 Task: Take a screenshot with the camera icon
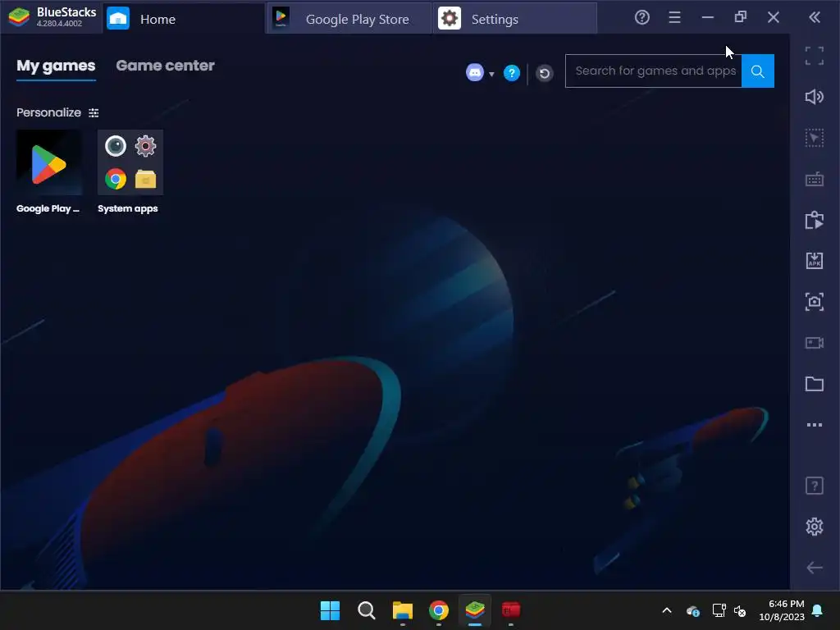click(x=815, y=302)
